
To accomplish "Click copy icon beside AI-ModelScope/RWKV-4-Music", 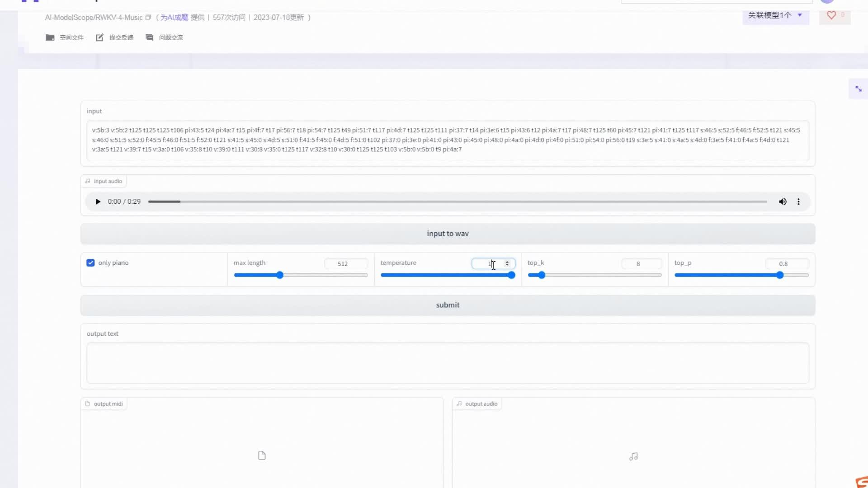I will point(148,18).
